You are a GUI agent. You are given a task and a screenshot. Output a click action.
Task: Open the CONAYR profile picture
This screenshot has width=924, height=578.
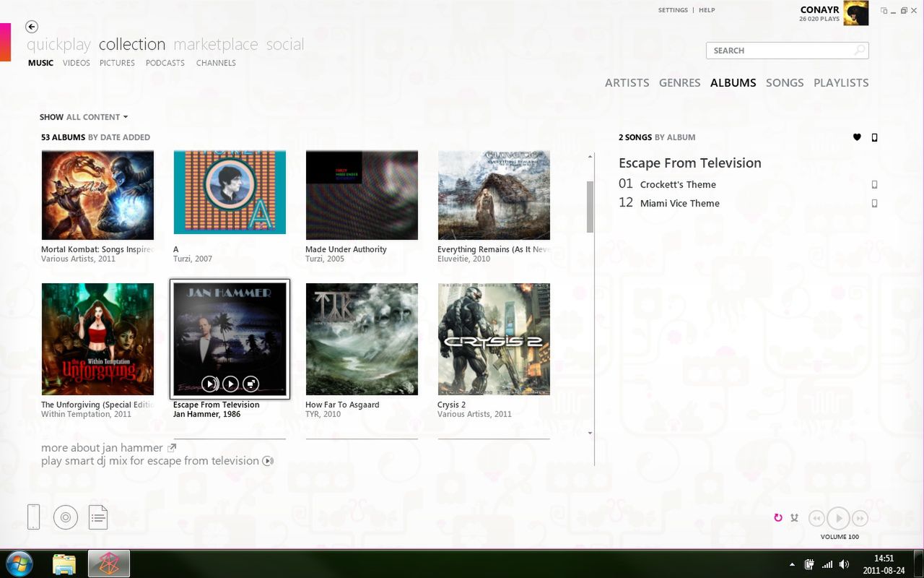click(856, 13)
